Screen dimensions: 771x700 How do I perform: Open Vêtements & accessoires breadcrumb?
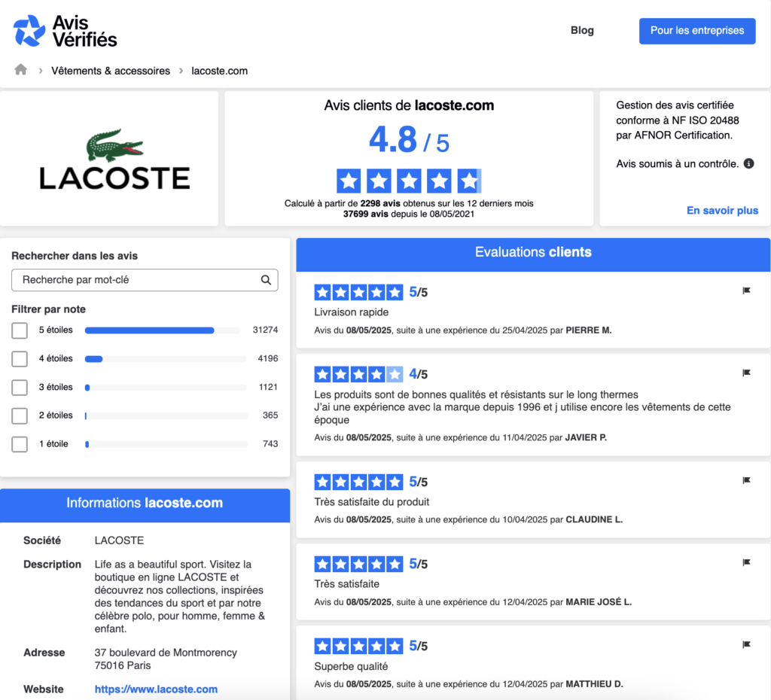(x=111, y=71)
